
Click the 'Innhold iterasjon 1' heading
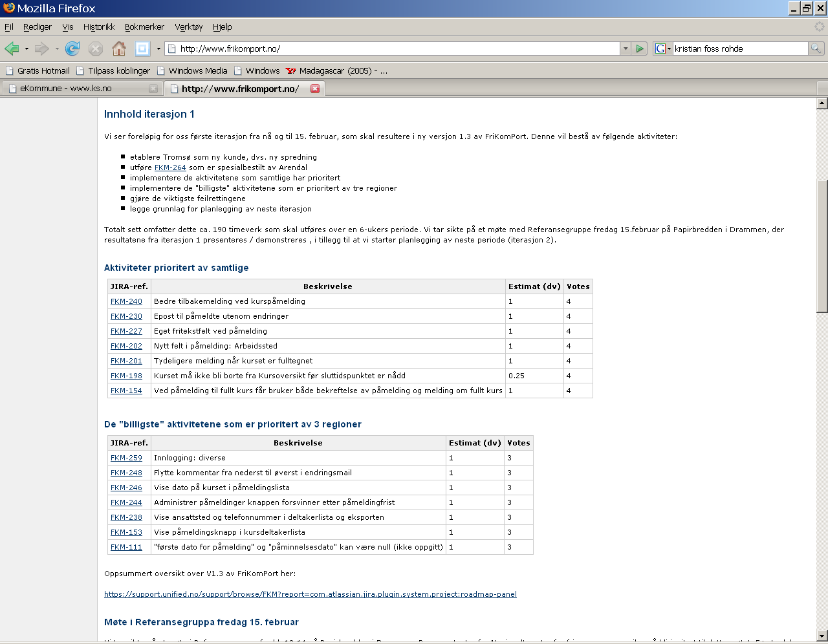tap(149, 114)
